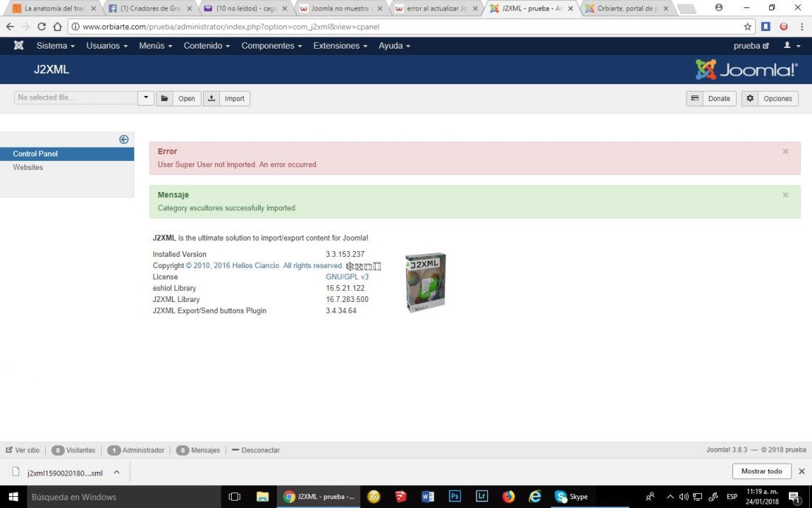Viewport: 812px width, 508px height.
Task: Click the browser home icon
Action: 58,27
